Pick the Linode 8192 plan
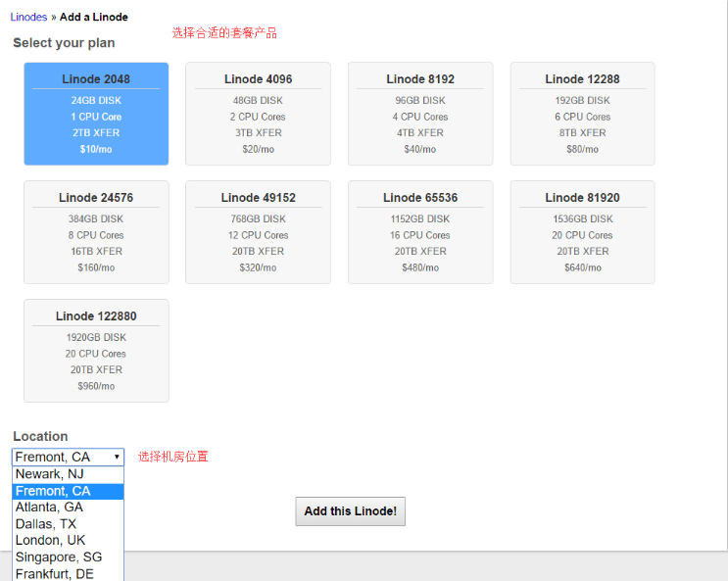Viewport: 728px width, 581px height. 419,113
